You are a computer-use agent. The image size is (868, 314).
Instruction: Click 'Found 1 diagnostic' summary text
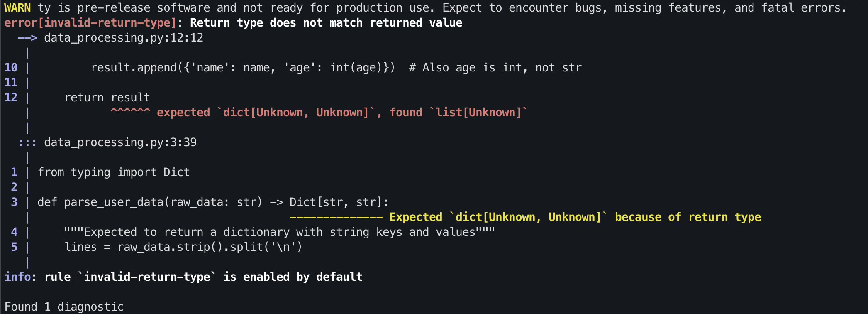[64, 307]
